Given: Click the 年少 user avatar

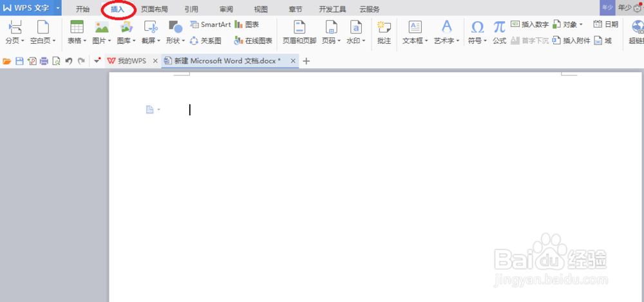Looking at the screenshot, I should [x=607, y=8].
